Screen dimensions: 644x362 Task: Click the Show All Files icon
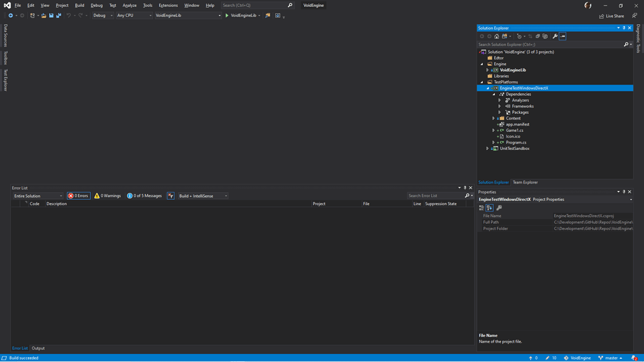(x=546, y=36)
